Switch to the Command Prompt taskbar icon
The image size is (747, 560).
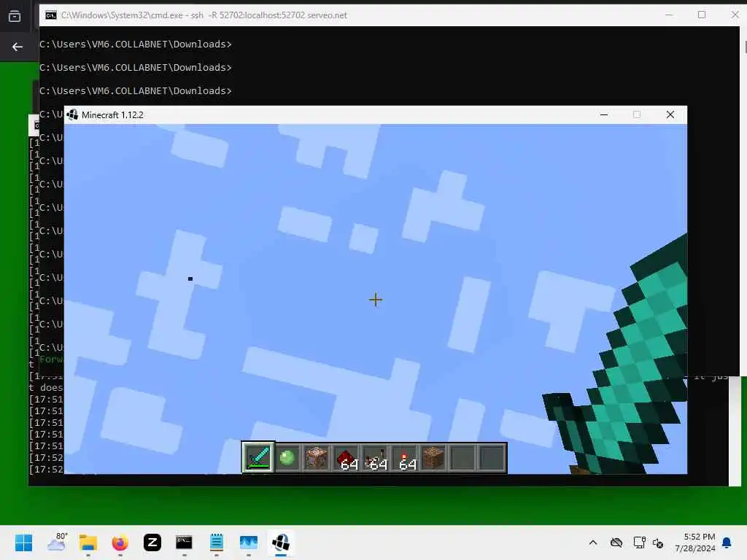184,542
